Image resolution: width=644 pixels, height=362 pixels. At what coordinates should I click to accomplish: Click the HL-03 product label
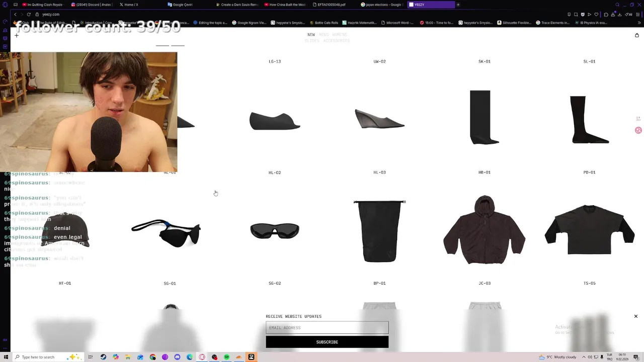click(379, 172)
